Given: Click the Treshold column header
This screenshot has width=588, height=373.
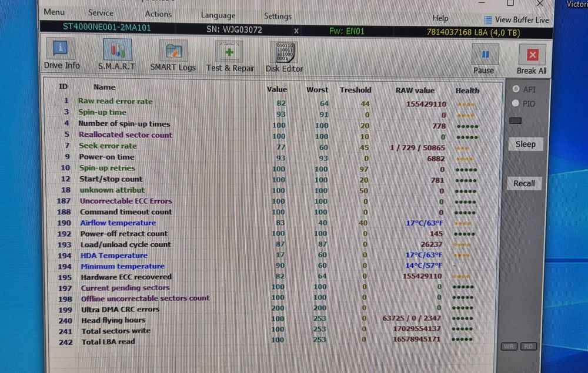Looking at the screenshot, I should click(x=355, y=90).
